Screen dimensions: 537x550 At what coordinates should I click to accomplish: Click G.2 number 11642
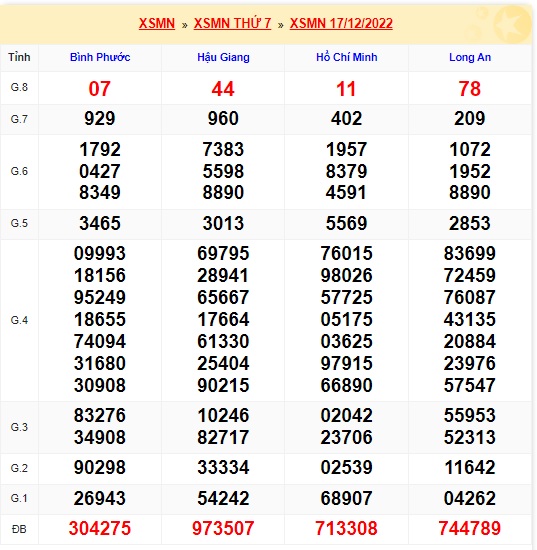coord(470,468)
